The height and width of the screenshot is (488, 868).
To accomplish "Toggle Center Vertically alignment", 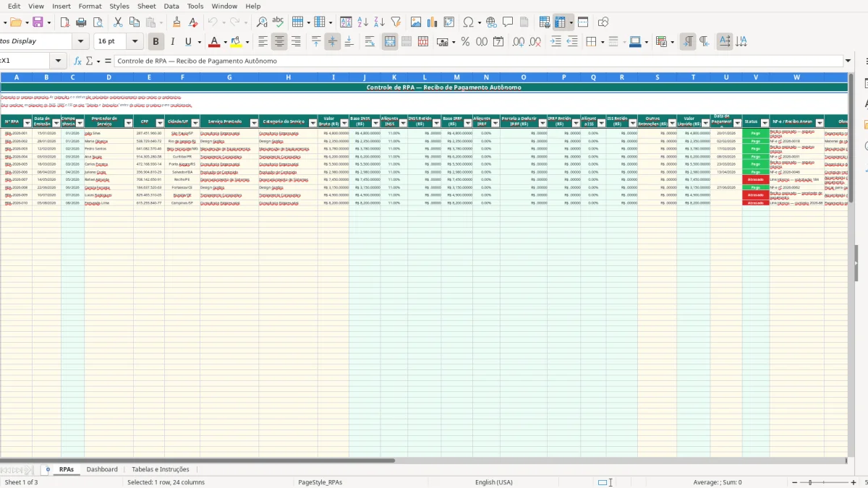I will [333, 42].
